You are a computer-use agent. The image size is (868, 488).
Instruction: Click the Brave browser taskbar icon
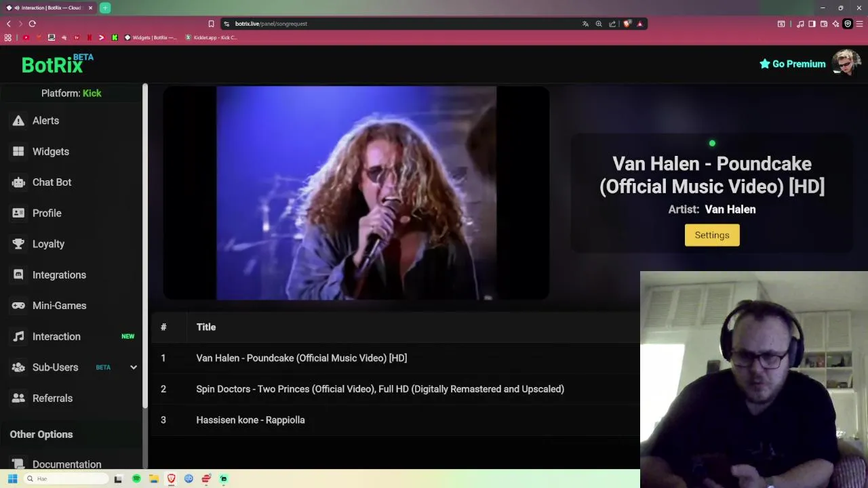pos(172,479)
